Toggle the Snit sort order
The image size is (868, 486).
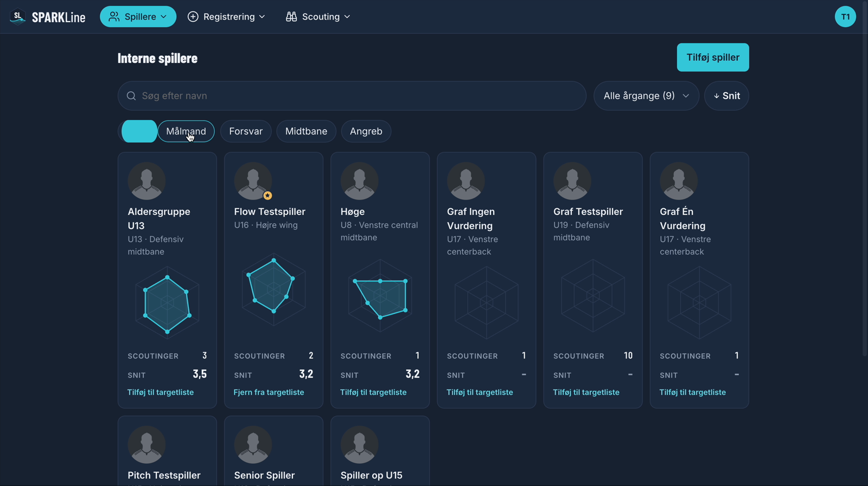point(726,96)
